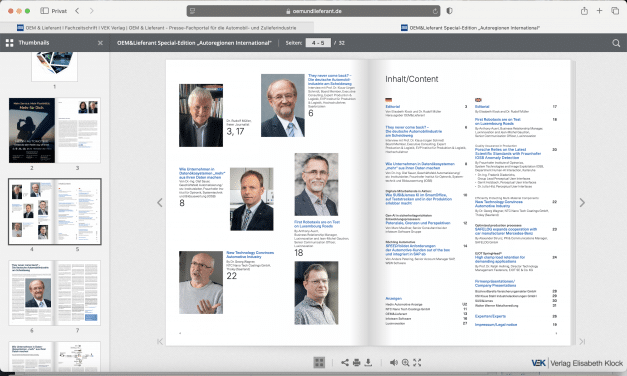Go to the next page with the right arrow

(582, 202)
